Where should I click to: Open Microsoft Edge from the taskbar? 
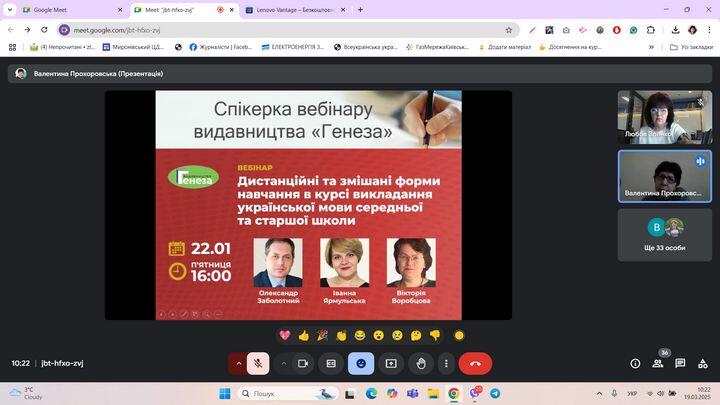pyautogui.click(x=371, y=394)
